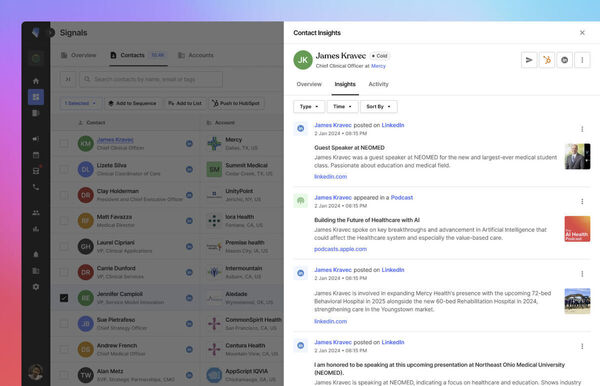Open the bar chart analytics icon in the sidebar
Screen dimensions: 600x386
pyautogui.click(x=36, y=229)
